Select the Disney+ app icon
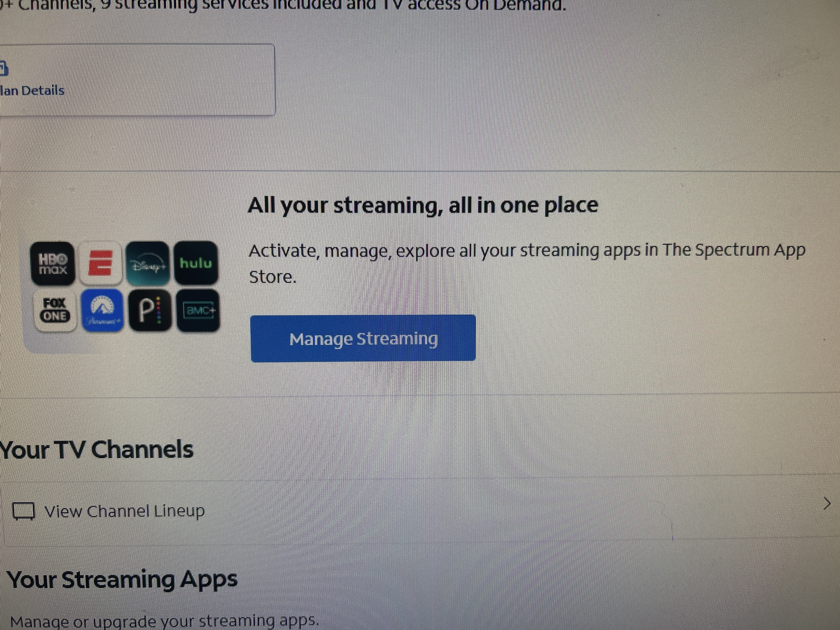The image size is (840, 630). coord(148,264)
